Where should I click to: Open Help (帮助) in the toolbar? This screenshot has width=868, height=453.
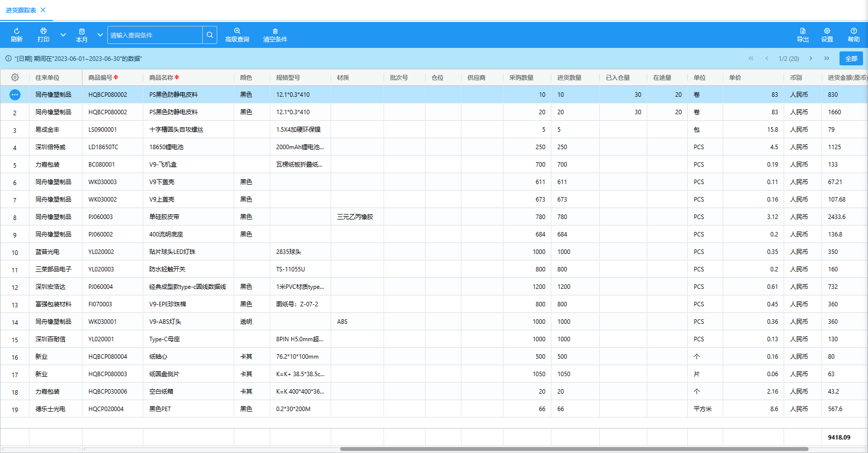(x=854, y=31)
